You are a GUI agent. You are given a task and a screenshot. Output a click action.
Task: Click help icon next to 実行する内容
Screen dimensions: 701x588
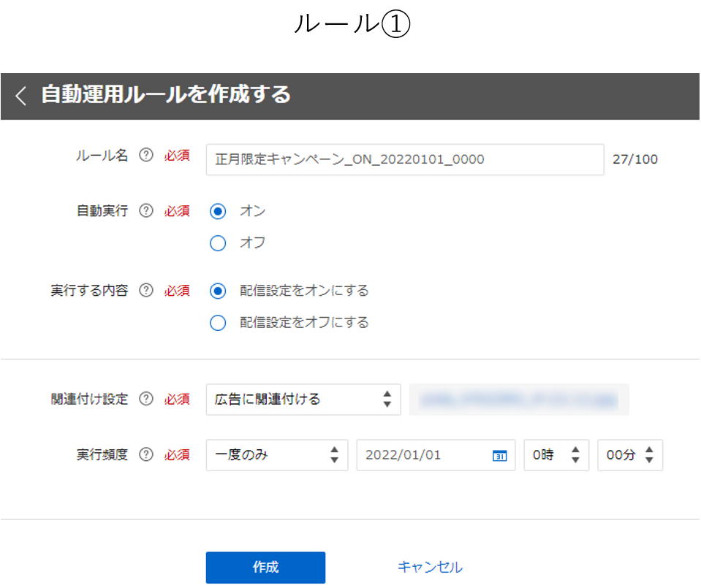146,291
